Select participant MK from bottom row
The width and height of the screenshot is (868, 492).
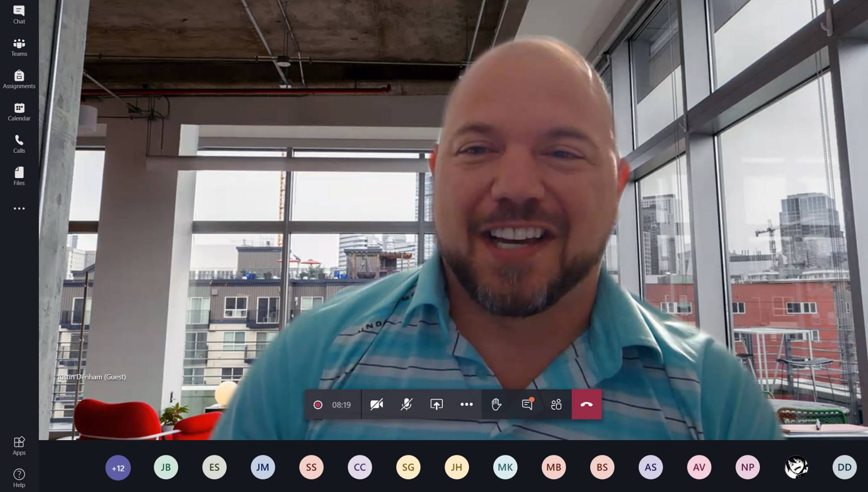505,466
